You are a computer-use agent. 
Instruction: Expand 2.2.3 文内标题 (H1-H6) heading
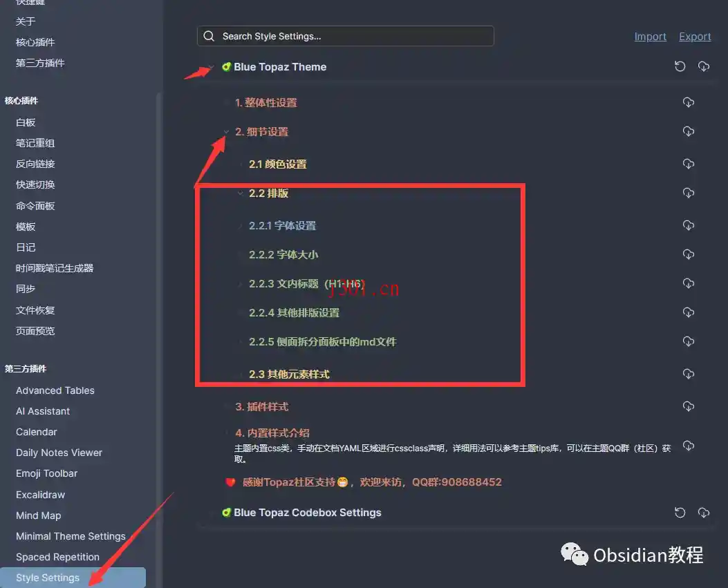(241, 284)
